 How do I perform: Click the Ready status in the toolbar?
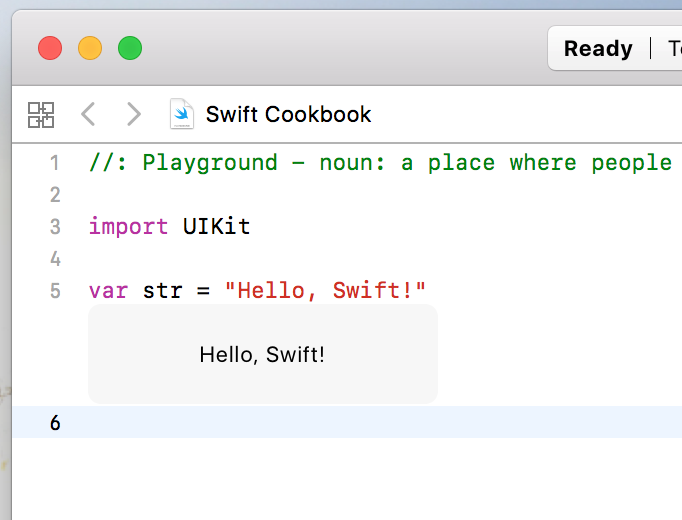pos(598,49)
